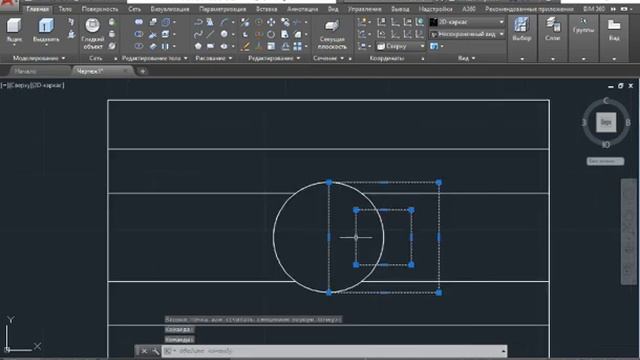Close the command line with its X button
Viewport: 640px width, 360px height.
[144, 351]
